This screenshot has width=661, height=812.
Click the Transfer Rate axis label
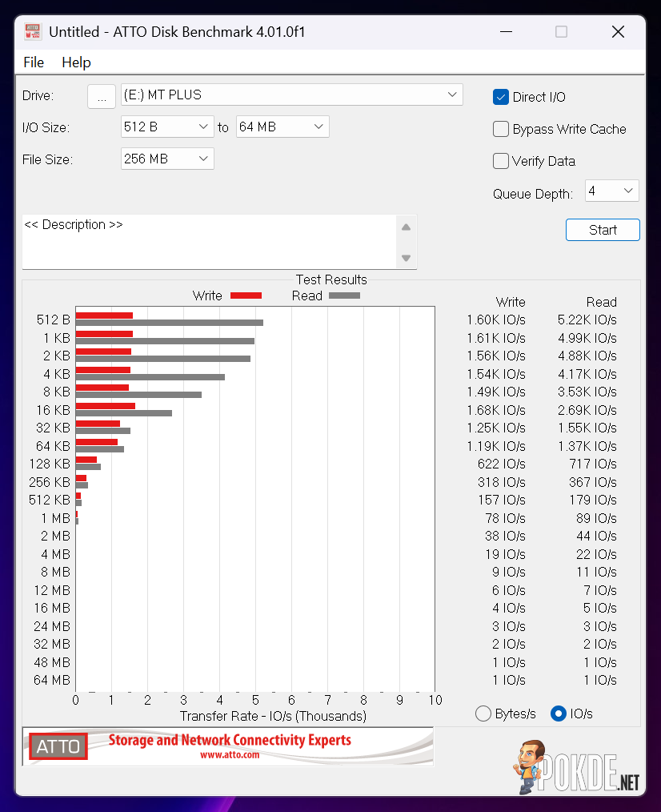click(x=273, y=716)
